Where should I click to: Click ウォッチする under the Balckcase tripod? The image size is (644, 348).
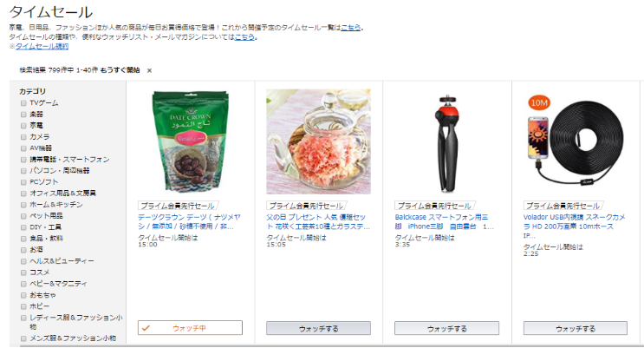coord(447,328)
